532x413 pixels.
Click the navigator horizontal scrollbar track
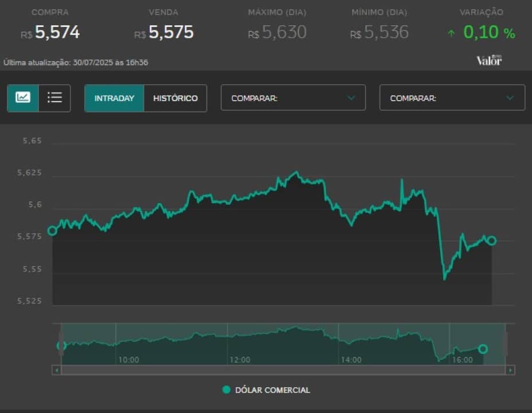pos(284,370)
